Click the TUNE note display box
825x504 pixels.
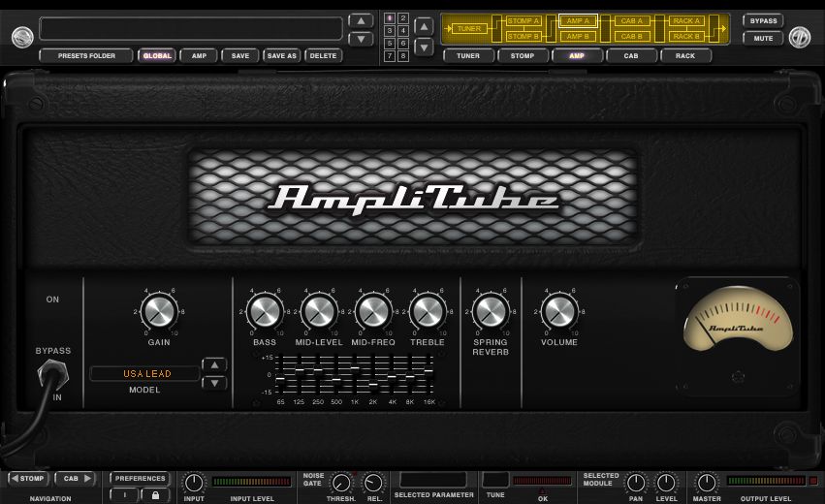click(495, 480)
